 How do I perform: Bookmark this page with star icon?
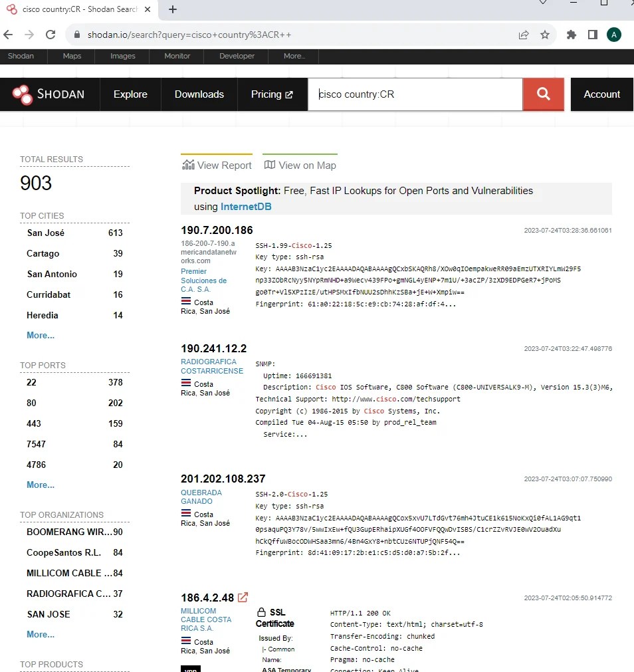(x=544, y=35)
